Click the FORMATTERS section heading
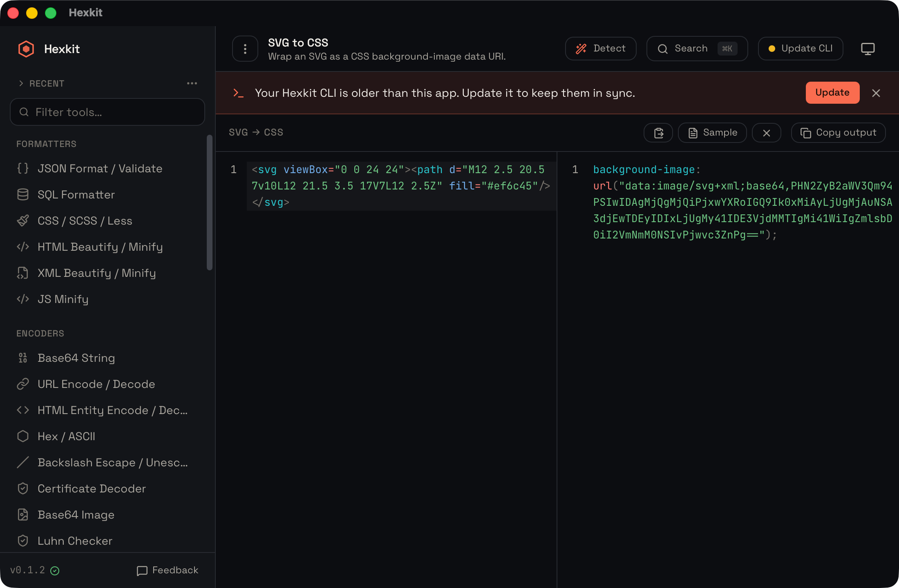 [46, 144]
